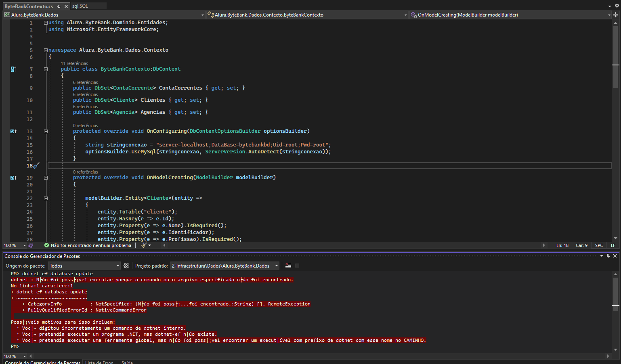
Task: Click the split editor window icon
Action: click(x=615, y=15)
